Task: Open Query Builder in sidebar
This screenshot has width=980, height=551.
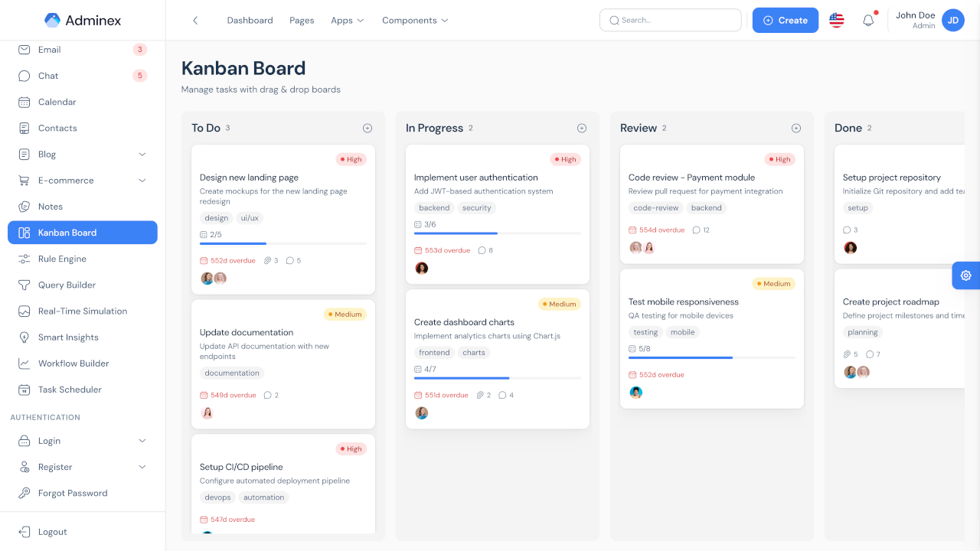Action: (x=83, y=285)
